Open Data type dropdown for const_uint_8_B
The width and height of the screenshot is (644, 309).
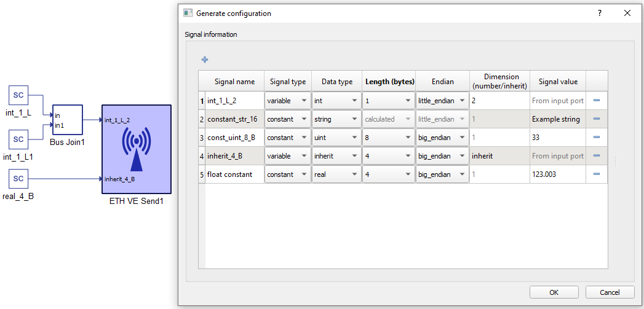(336, 138)
